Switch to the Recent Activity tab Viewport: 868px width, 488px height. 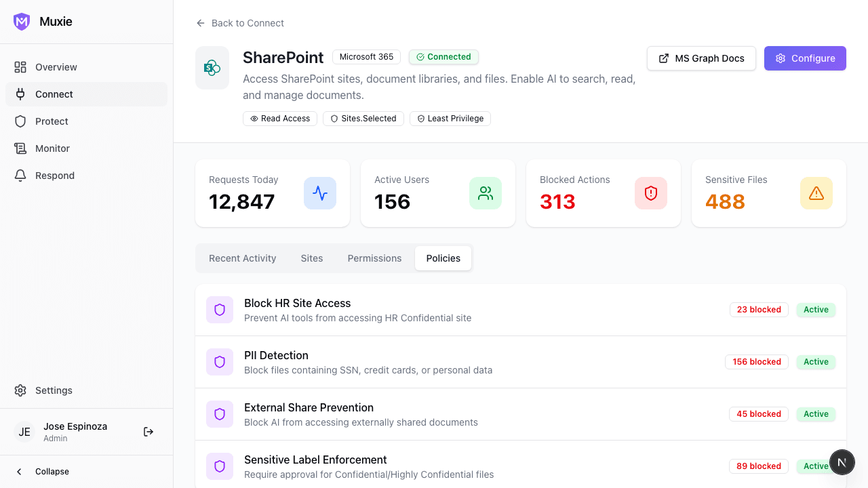[243, 258]
